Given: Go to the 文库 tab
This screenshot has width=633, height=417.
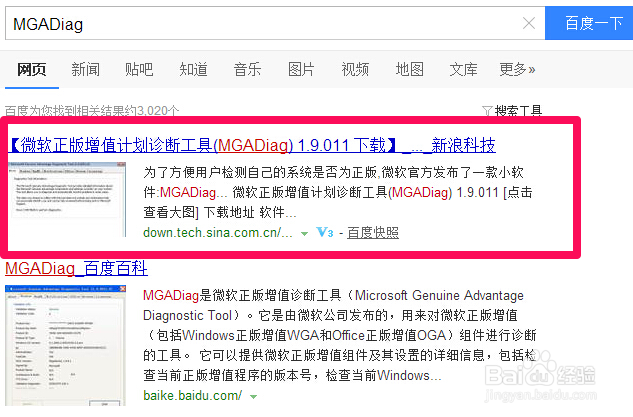Looking at the screenshot, I should click(x=463, y=69).
